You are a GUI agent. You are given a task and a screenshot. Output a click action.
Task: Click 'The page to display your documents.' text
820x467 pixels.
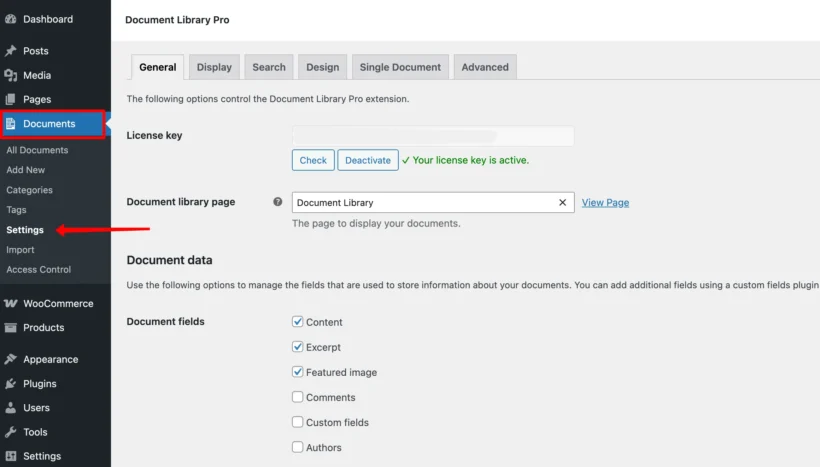click(376, 223)
